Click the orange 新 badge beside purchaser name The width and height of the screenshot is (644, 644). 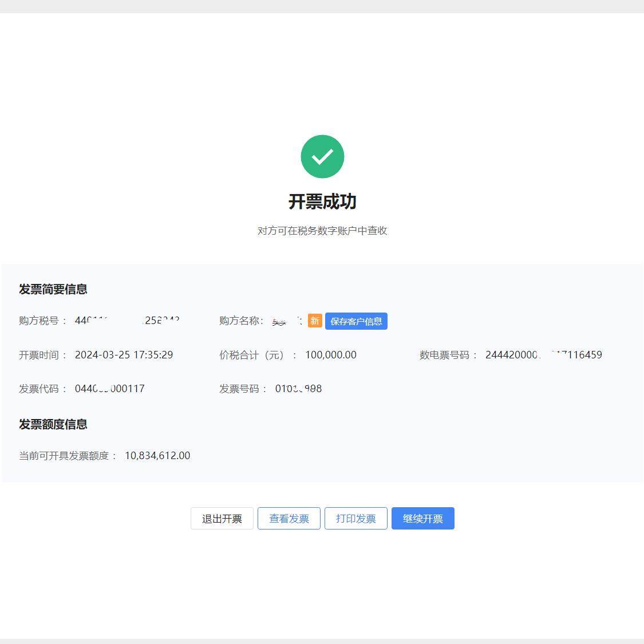(x=315, y=321)
